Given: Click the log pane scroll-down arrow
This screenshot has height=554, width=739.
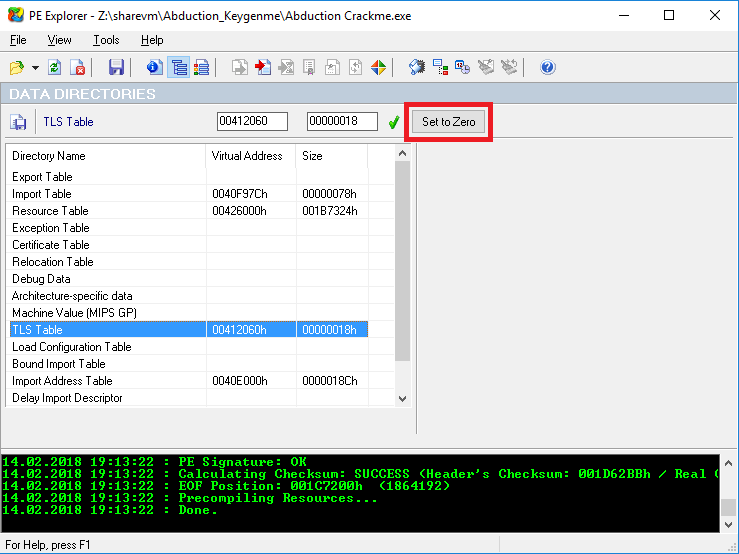Looking at the screenshot, I should (729, 525).
